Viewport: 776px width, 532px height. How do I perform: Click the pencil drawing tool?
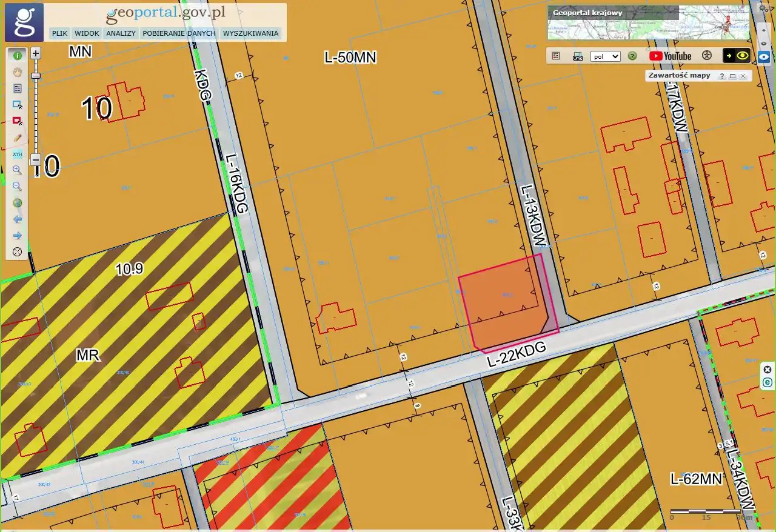coord(17,138)
